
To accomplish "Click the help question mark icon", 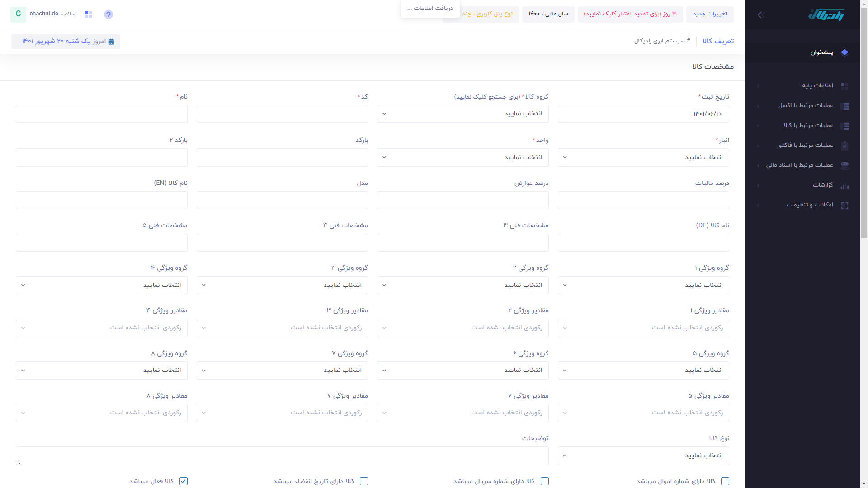I will 108,14.
